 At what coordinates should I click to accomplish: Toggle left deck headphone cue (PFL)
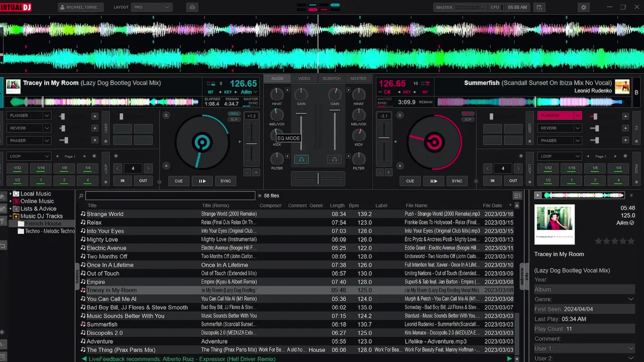pos(301,159)
